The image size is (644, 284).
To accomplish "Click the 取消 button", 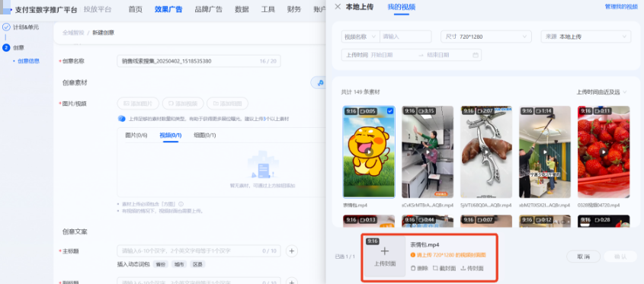I will [583, 257].
